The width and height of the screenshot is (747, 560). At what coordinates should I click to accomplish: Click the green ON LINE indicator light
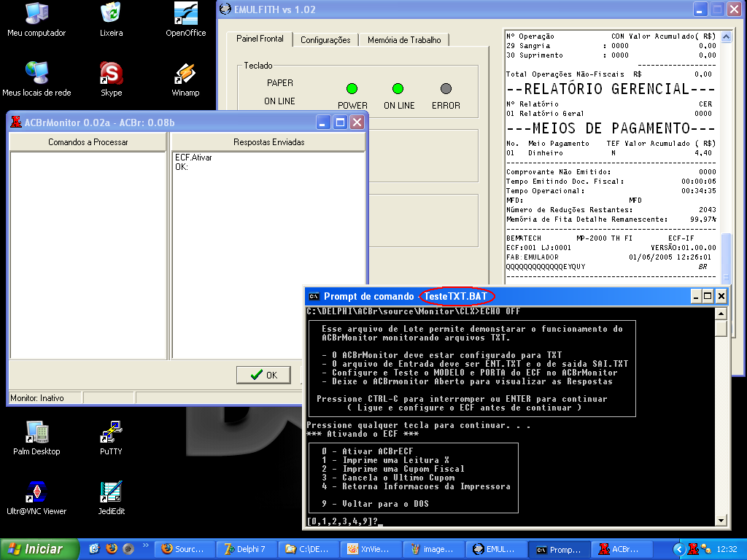tap(398, 89)
